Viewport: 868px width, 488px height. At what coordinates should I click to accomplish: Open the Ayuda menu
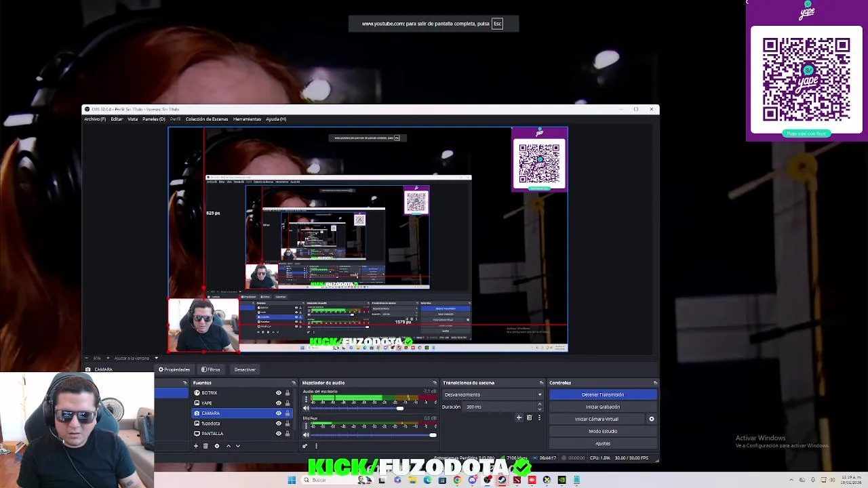pyautogui.click(x=276, y=119)
